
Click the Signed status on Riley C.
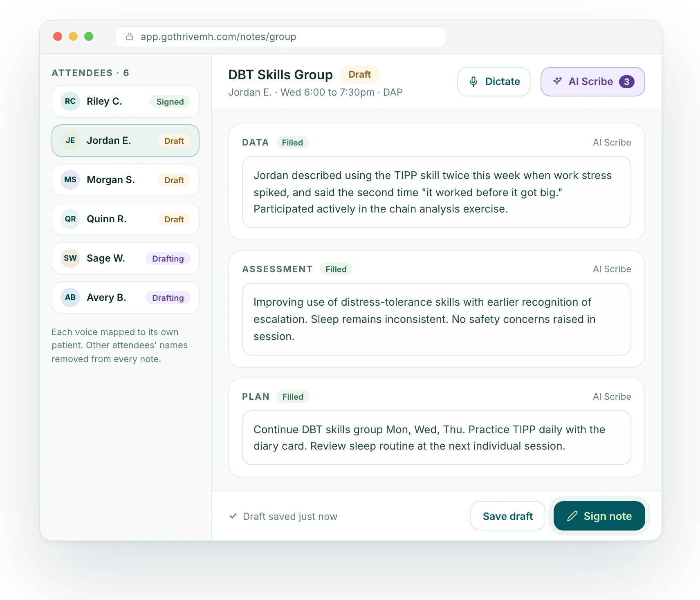170,101
